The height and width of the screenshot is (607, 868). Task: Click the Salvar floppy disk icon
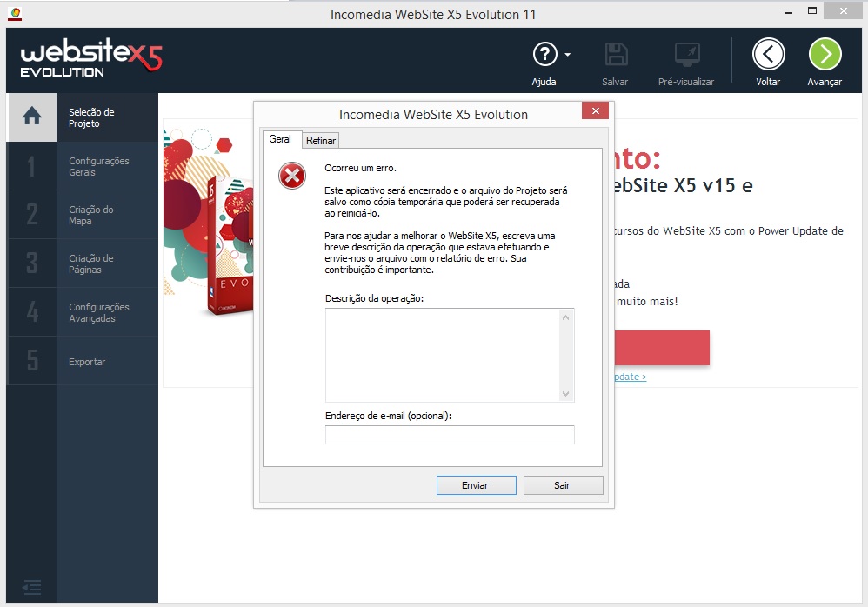[616, 54]
